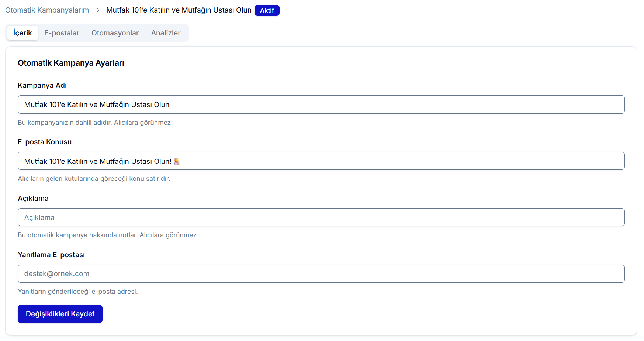Click the E-posta Konusu label
Viewport: 644px width, 341px height.
[45, 142]
